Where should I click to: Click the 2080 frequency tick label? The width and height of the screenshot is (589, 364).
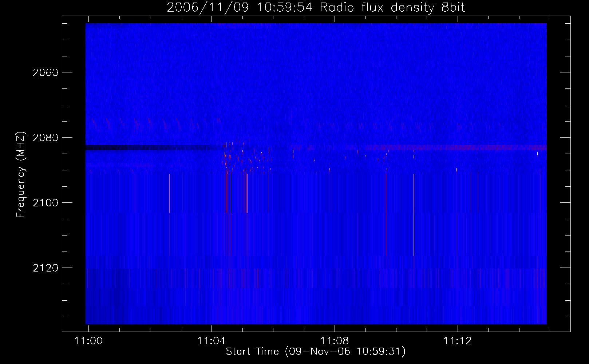click(46, 138)
